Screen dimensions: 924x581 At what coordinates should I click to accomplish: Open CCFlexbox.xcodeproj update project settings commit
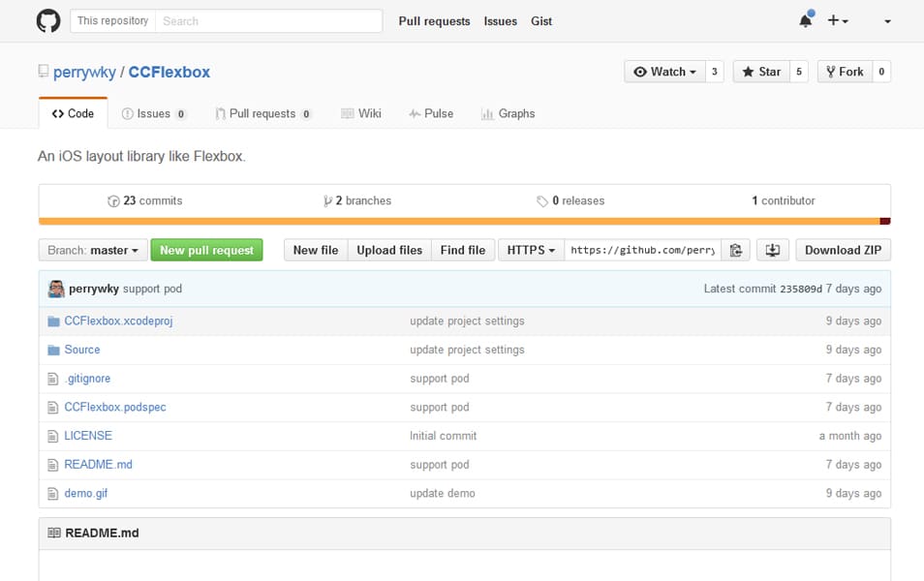tap(467, 321)
